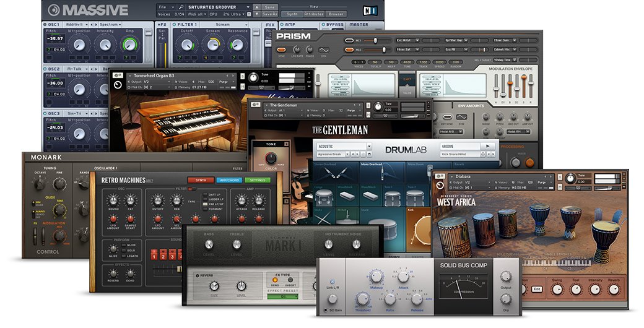Click the red sound slot 2 button

pos(163,254)
